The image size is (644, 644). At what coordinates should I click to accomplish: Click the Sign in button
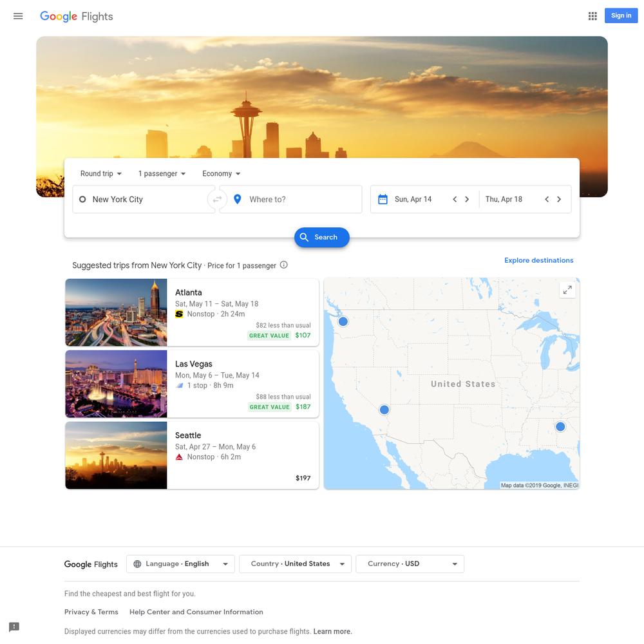click(x=621, y=15)
